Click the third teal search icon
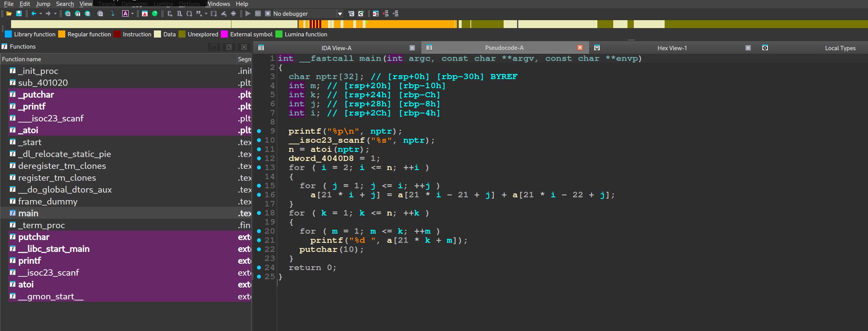This screenshot has height=331, width=868. coord(87,13)
